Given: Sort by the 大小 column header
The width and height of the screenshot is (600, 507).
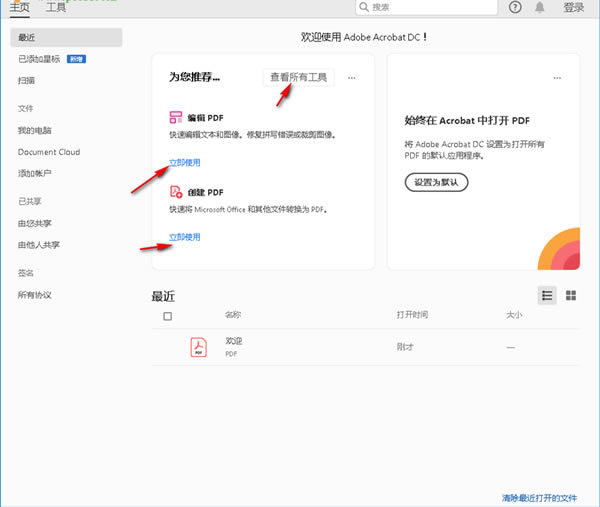Looking at the screenshot, I should click(x=514, y=315).
